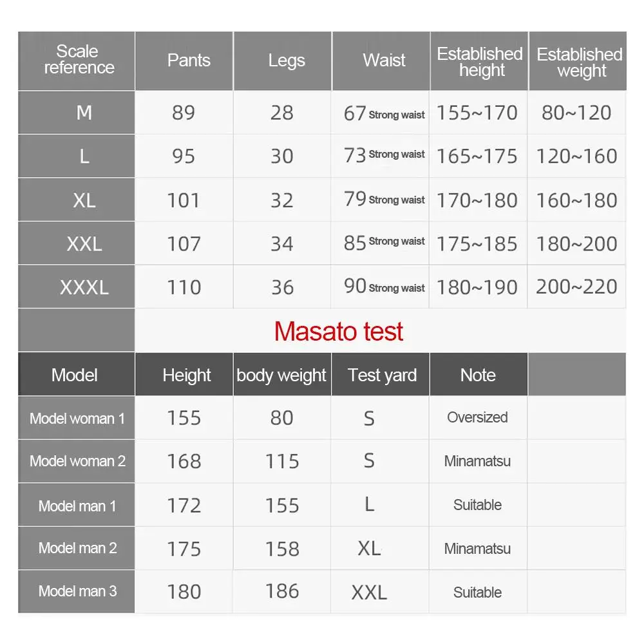The image size is (644, 644).
Task: Click the XL size row label
Action: (x=84, y=200)
